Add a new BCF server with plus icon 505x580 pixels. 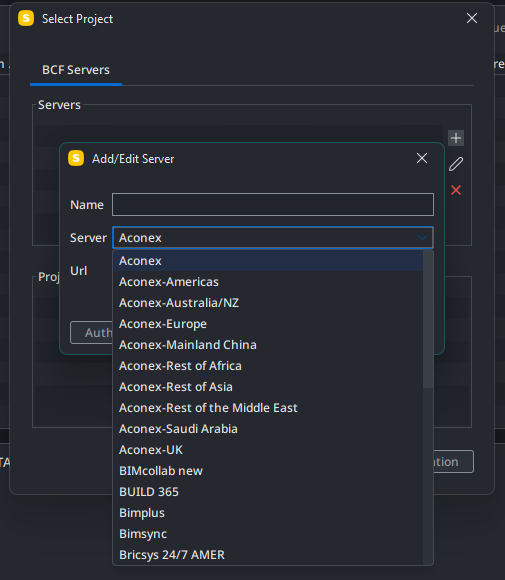point(456,138)
